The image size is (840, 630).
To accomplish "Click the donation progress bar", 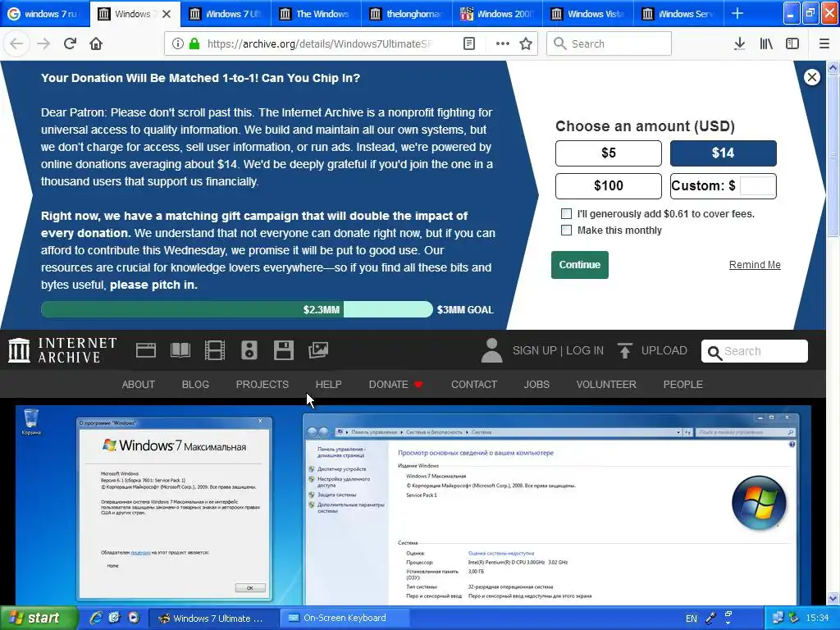I will [x=237, y=309].
